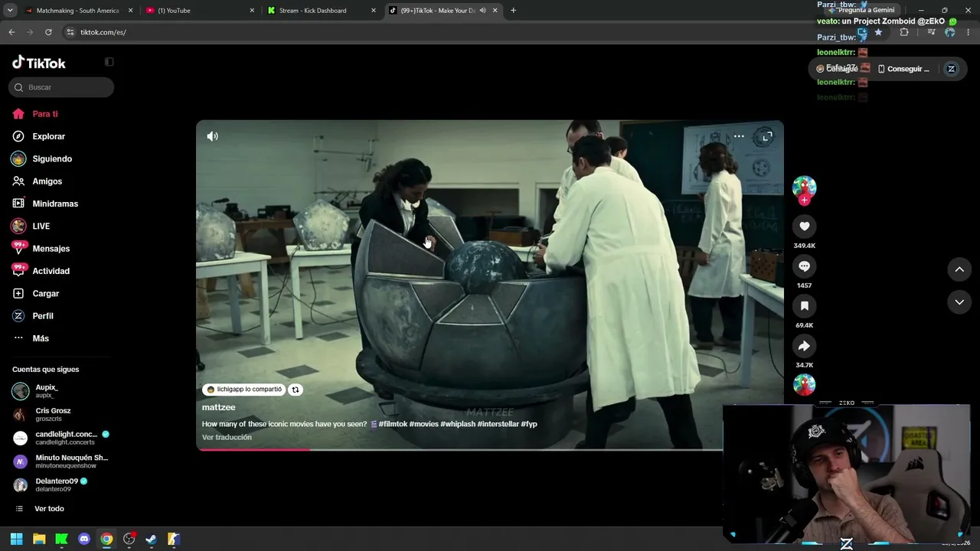Open the Windows Start menu
Screen dimensions: 980x551
pos(16,539)
